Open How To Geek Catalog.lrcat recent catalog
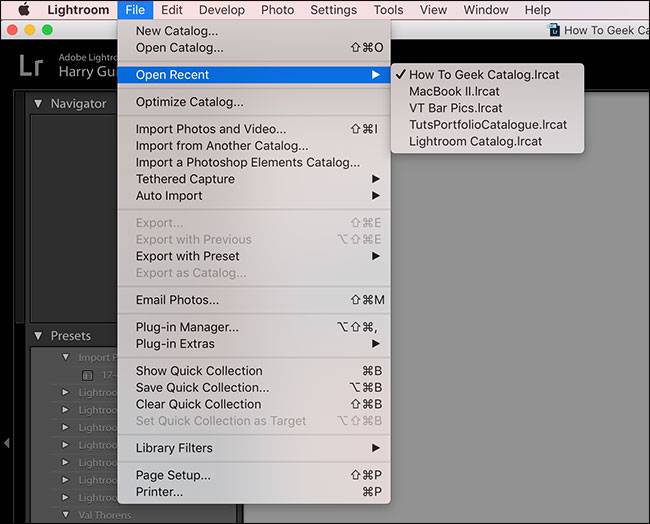The width and height of the screenshot is (650, 524). (488, 75)
